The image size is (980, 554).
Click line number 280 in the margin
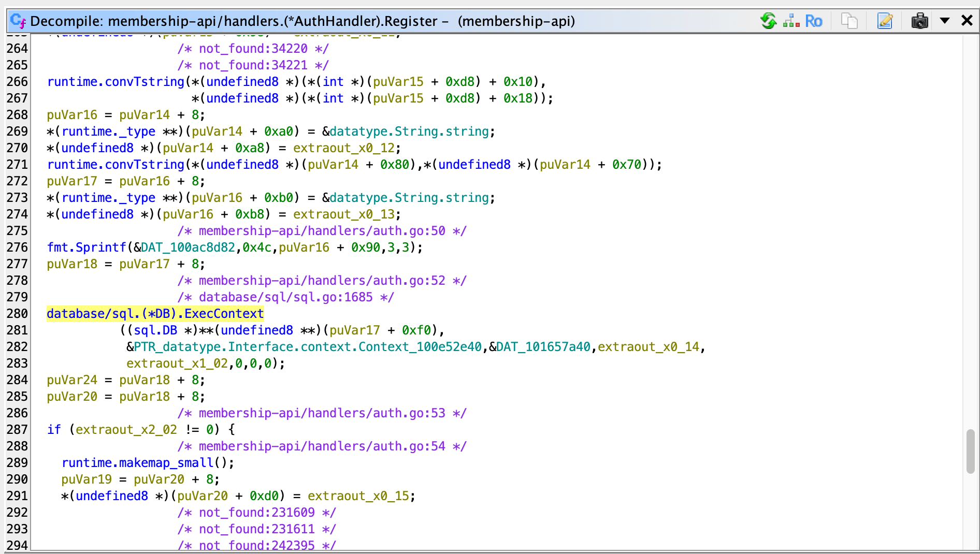pos(17,313)
